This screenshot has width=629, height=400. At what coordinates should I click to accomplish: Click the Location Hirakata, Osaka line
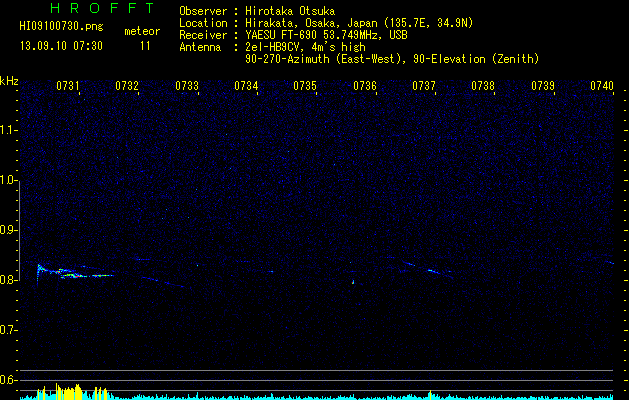tap(326, 23)
